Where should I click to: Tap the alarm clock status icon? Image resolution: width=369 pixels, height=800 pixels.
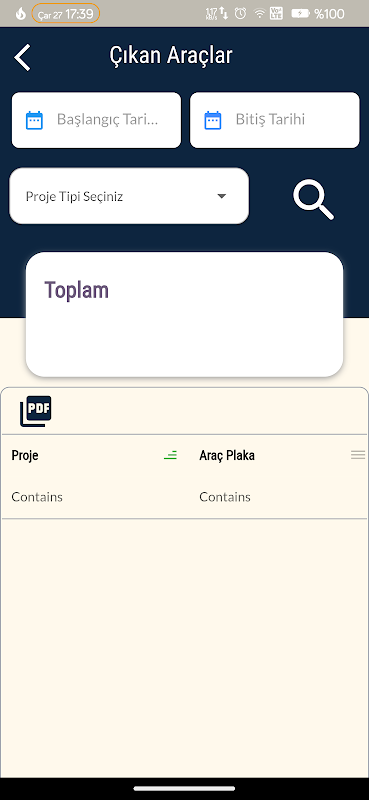tap(240, 14)
